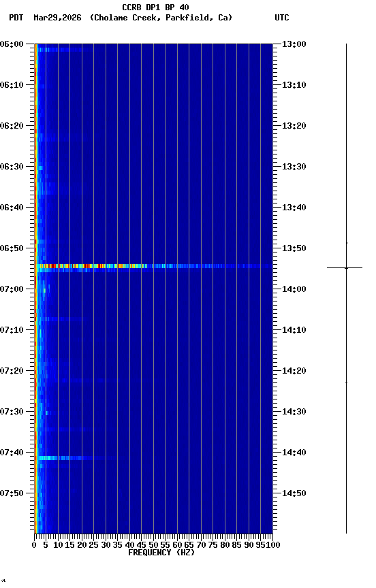Click the bright broadband event streak near 06:54

pyautogui.click(x=154, y=266)
